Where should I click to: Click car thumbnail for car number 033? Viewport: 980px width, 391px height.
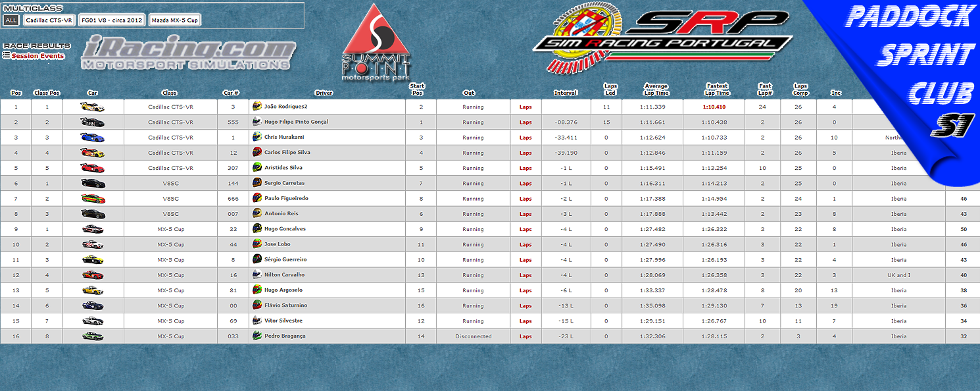click(92, 336)
